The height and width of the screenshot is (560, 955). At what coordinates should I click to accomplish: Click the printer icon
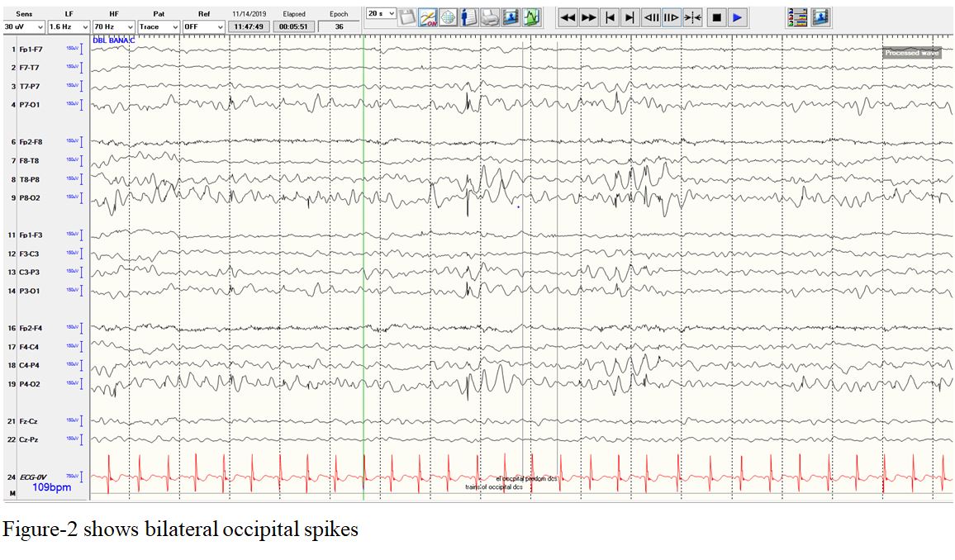pyautogui.click(x=490, y=17)
